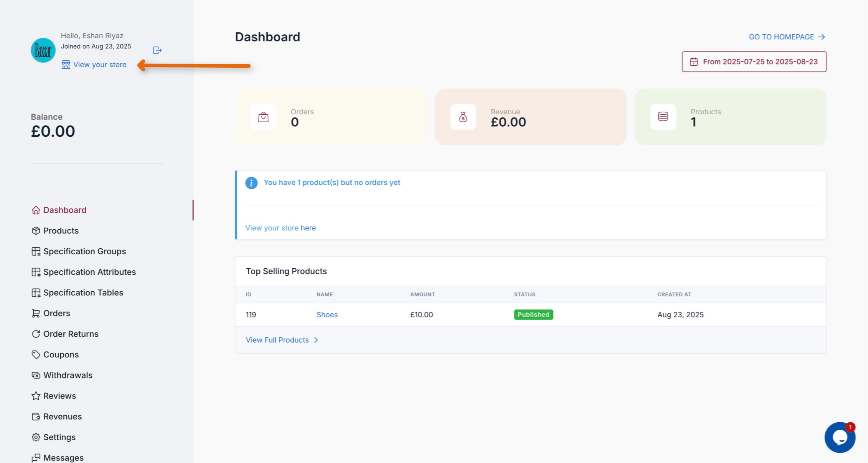The image size is (868, 463).
Task: Click the 'here' link to view store
Action: coord(308,228)
